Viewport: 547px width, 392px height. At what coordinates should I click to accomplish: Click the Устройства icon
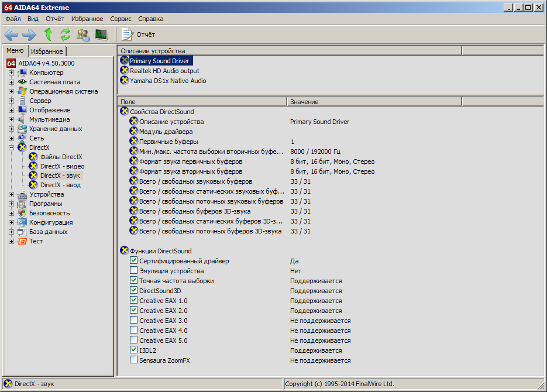pos(22,194)
